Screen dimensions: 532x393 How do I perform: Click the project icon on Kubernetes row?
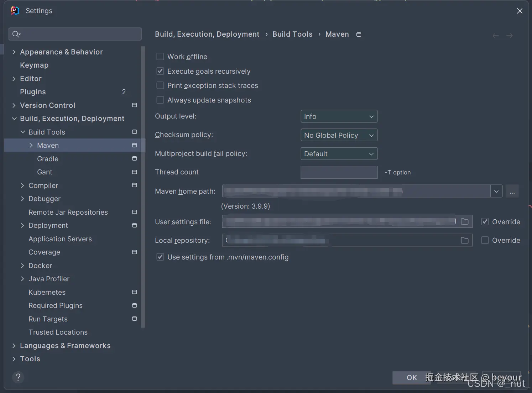click(x=134, y=292)
